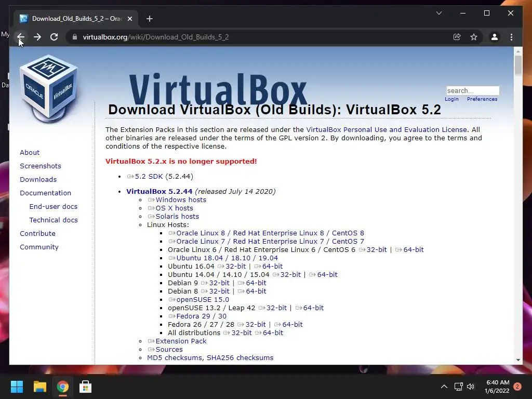
Task: Click the browser forward arrow
Action: (37, 37)
